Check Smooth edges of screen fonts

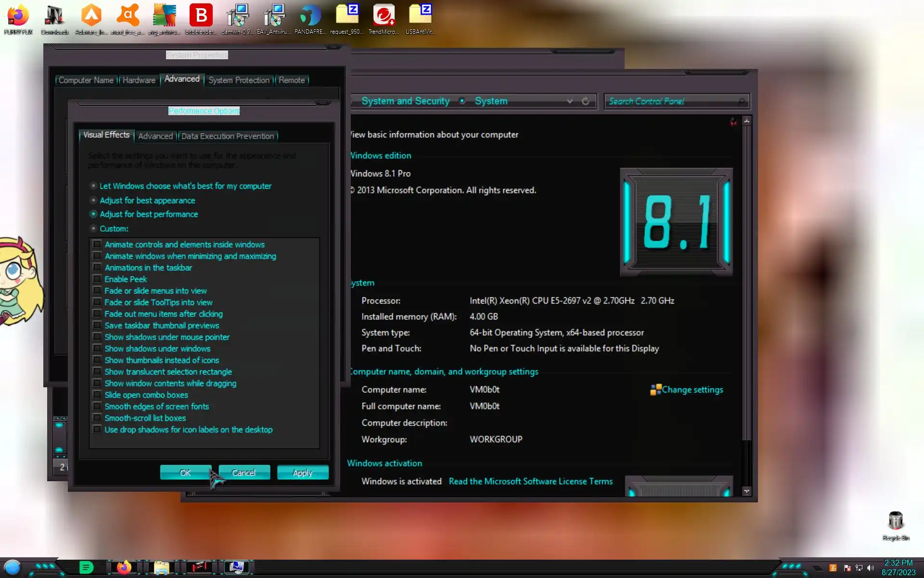pos(97,406)
